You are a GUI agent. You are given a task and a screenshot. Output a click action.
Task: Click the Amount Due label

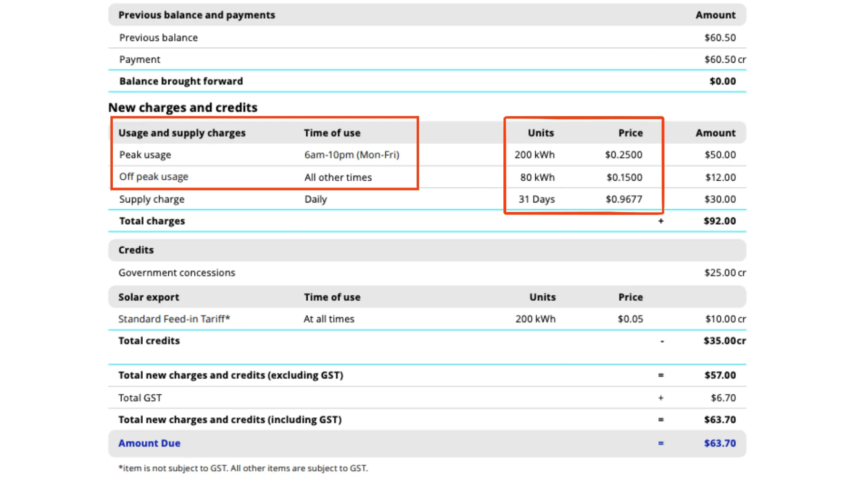(x=149, y=443)
